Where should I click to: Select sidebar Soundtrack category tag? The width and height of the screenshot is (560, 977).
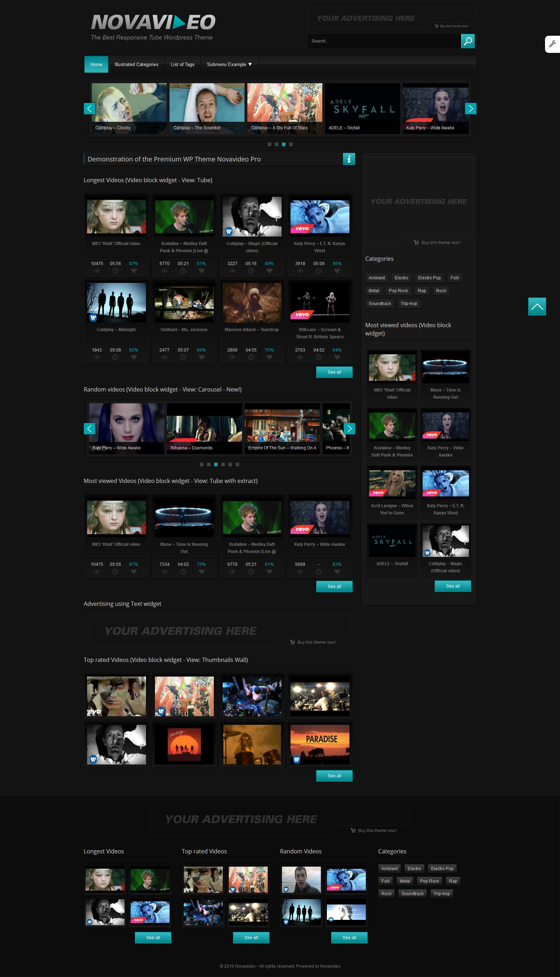click(380, 304)
